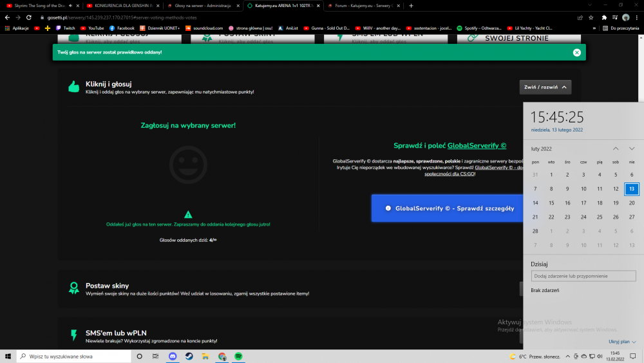
Task: Open weather widget 6°C Przew. słonecz.
Action: [535, 357]
